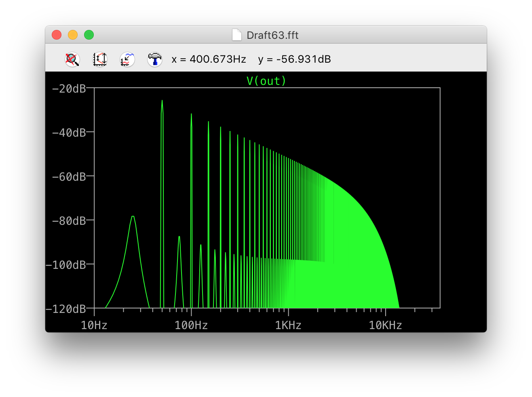Click the Draft63.fft window title
This screenshot has height=397, width=532.
pyautogui.click(x=272, y=35)
